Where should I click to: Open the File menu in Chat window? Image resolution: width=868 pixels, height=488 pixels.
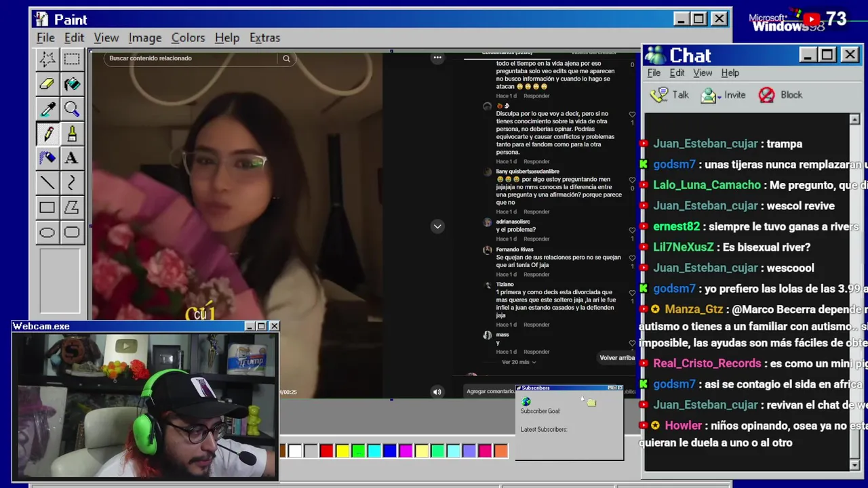click(654, 73)
